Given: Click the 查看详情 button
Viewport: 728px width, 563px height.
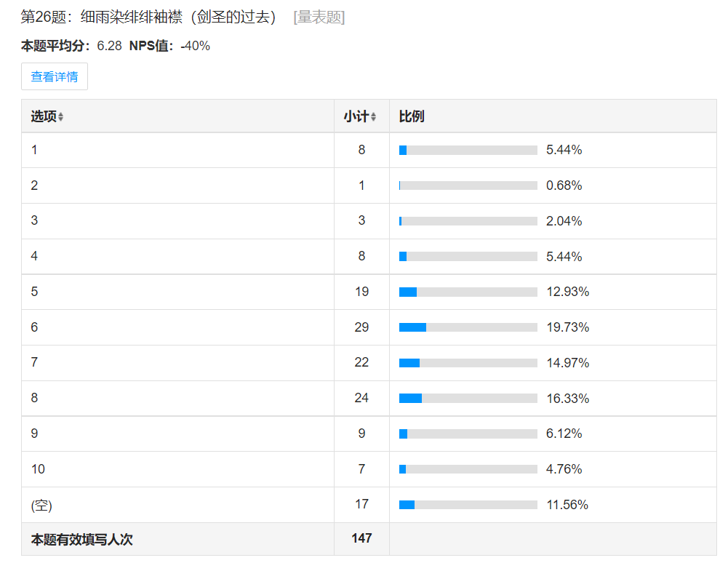Looking at the screenshot, I should point(55,76).
